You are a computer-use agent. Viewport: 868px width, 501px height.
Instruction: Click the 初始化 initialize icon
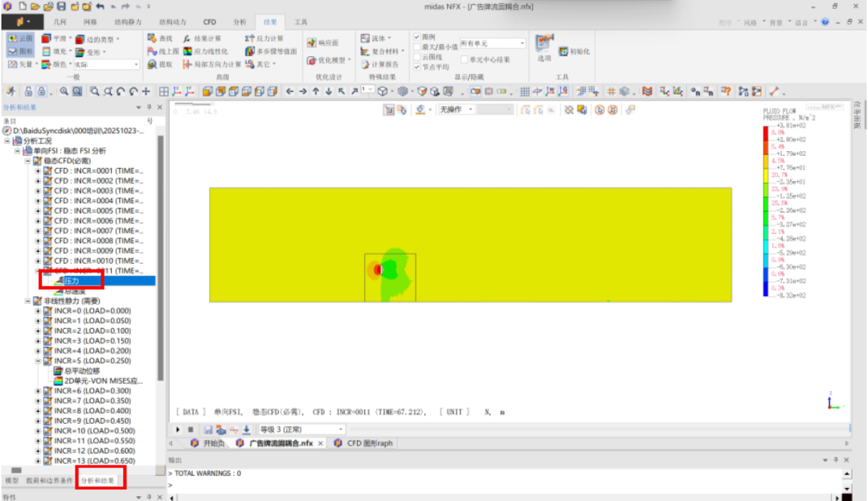(574, 51)
